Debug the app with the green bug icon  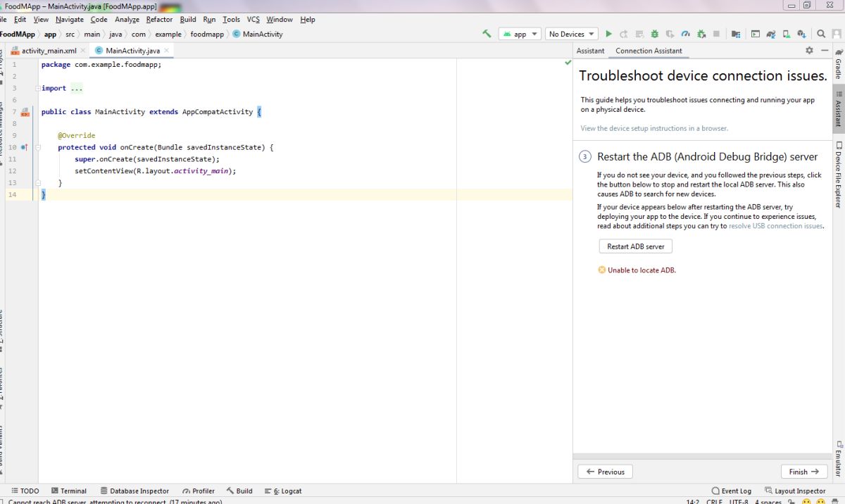tap(654, 34)
